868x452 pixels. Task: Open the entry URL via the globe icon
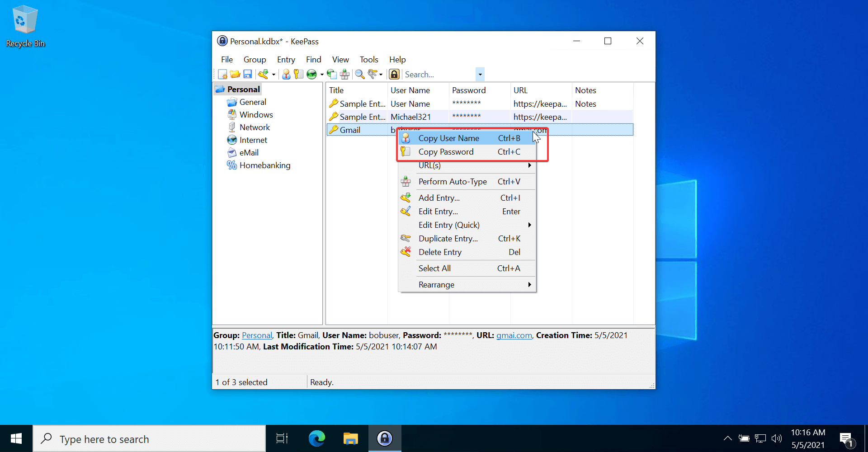312,74
